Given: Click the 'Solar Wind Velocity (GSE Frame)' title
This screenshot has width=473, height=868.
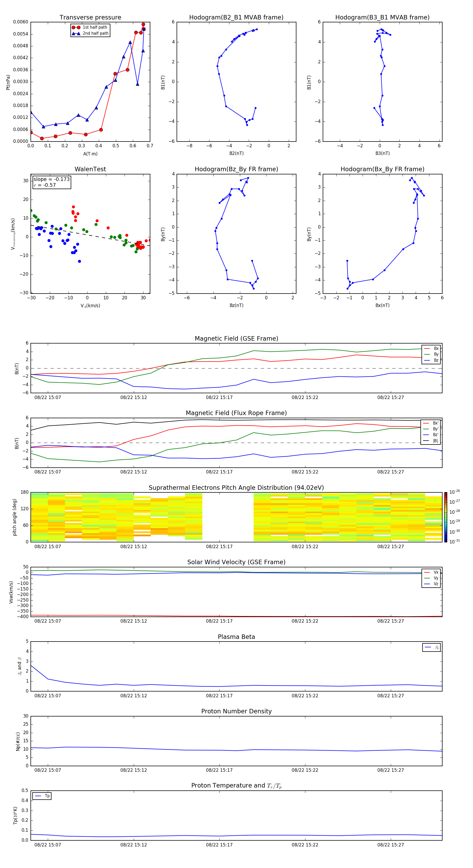Looking at the screenshot, I should (x=236, y=562).
